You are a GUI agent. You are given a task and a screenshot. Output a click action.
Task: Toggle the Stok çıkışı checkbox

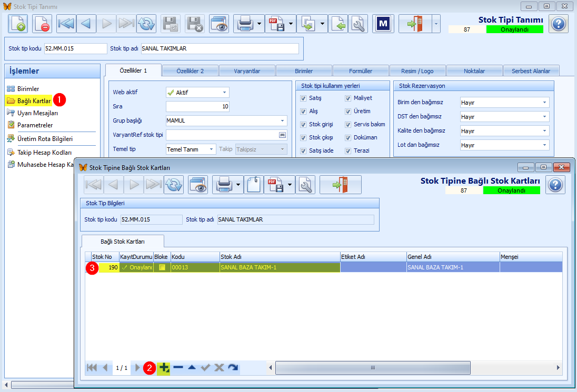point(303,137)
